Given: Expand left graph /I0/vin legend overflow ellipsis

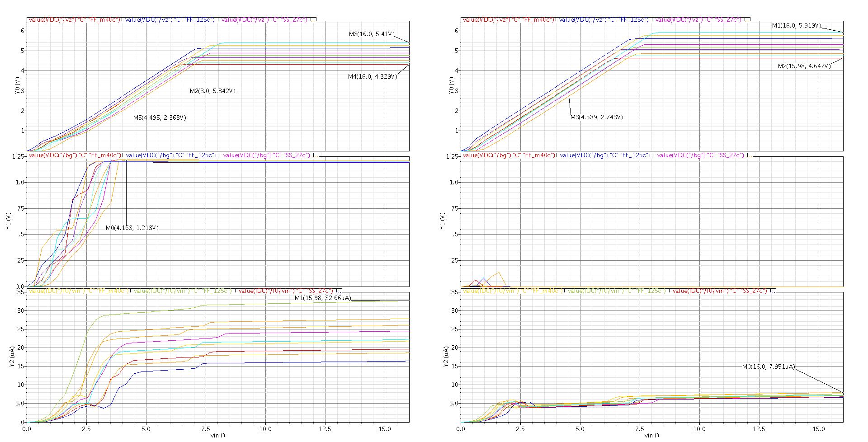Looking at the screenshot, I should [x=340, y=291].
